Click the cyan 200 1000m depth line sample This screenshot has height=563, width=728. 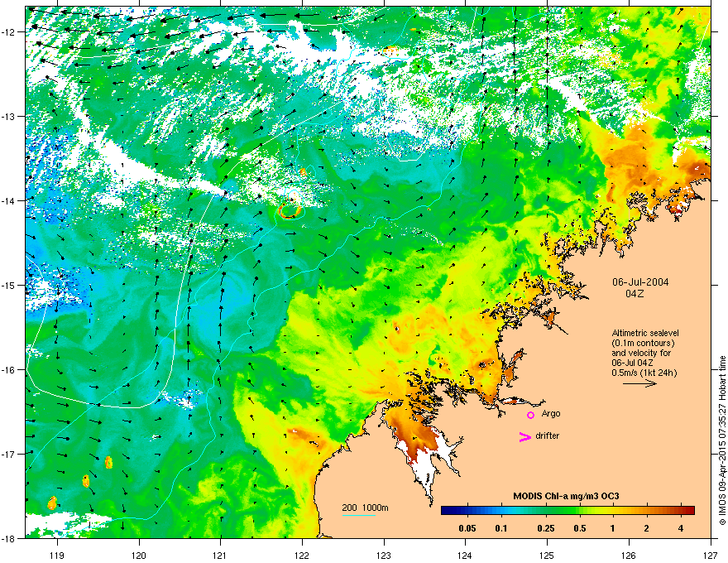(x=359, y=516)
